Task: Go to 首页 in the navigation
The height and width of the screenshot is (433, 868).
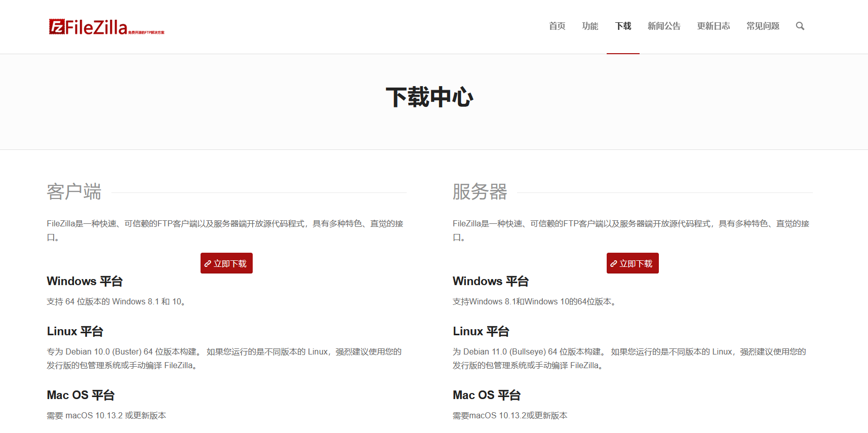Action: pos(557,26)
